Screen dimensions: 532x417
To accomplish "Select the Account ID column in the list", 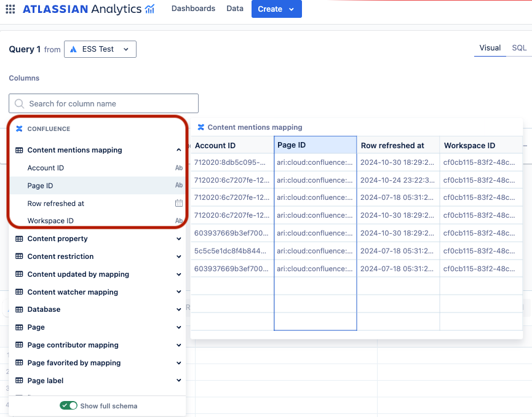I will point(98,168).
